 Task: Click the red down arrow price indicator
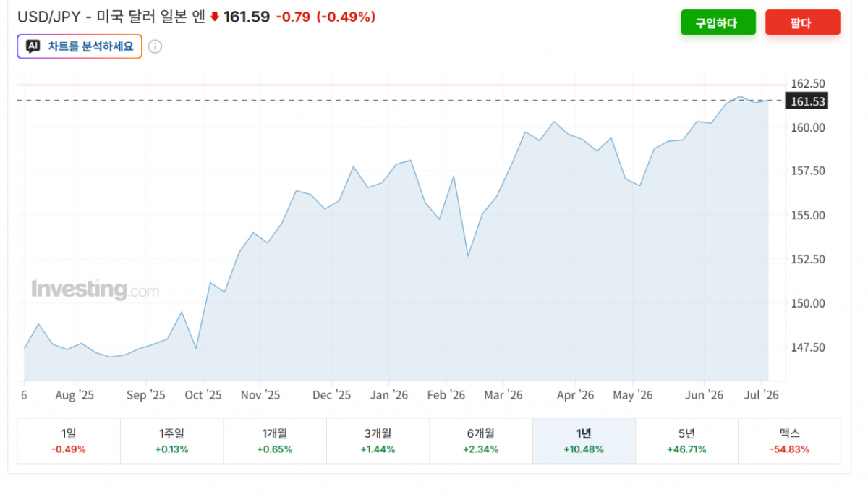coord(215,17)
